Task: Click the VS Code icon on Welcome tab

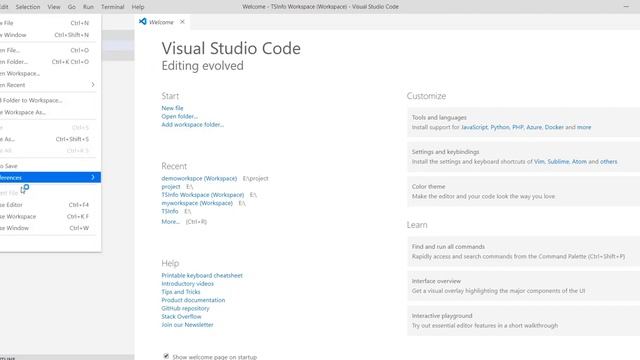Action: pyautogui.click(x=142, y=22)
